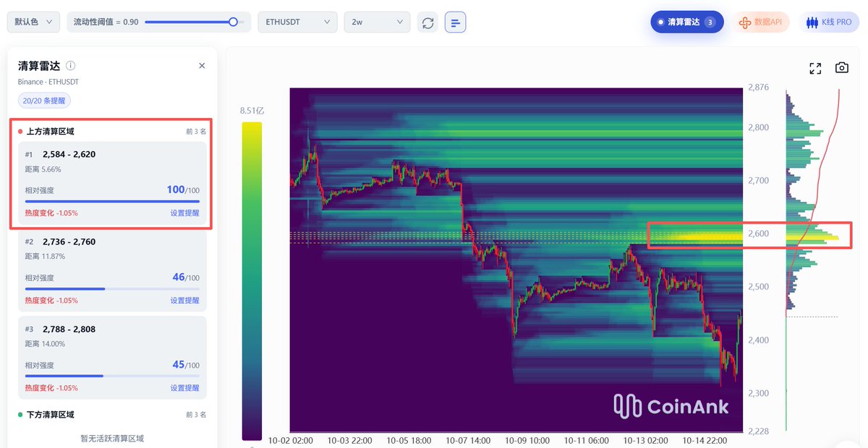Select liquidation zone card 2,788 - 2,808
This screenshot has width=868, height=448.
(112, 358)
